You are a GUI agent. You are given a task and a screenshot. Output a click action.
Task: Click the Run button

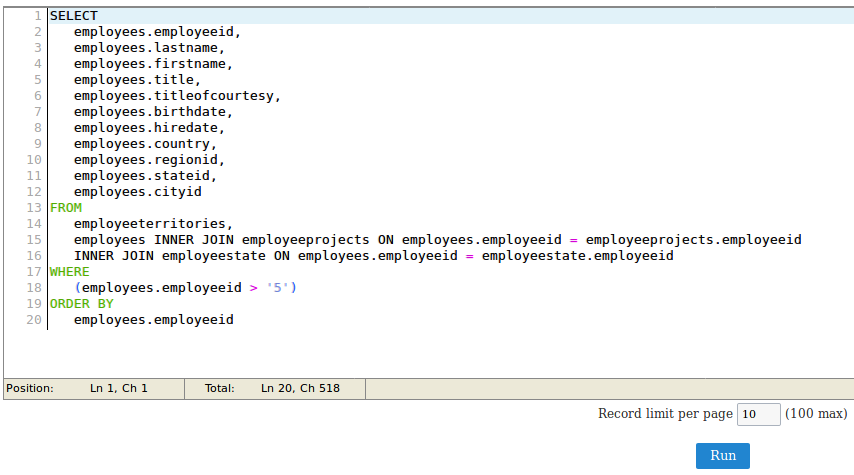coord(722,455)
